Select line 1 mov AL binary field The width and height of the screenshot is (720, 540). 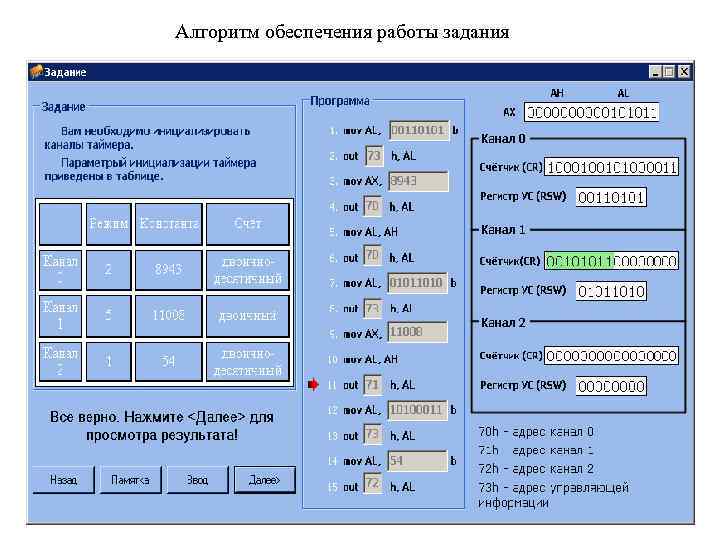[419, 130]
